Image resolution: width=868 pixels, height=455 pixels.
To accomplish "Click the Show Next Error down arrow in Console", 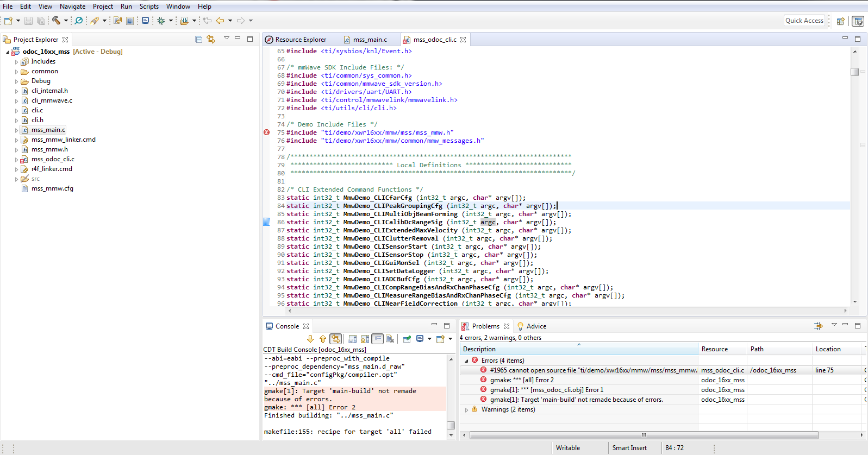I will pos(310,339).
